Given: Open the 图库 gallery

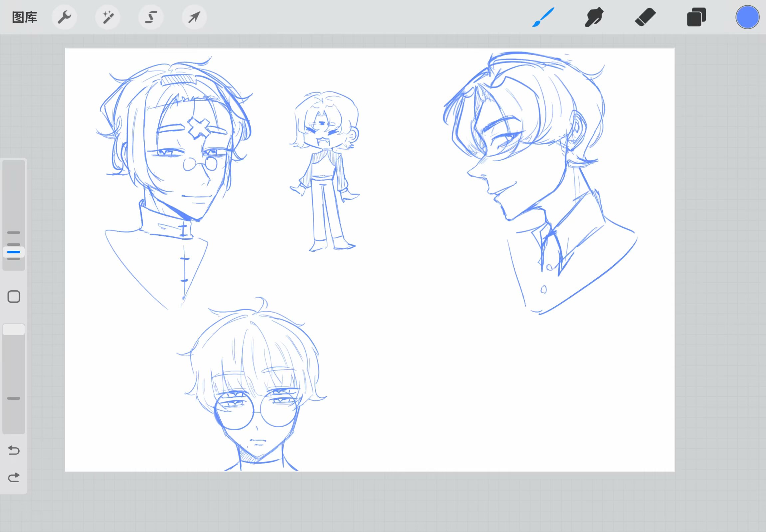Looking at the screenshot, I should pyautogui.click(x=24, y=17).
